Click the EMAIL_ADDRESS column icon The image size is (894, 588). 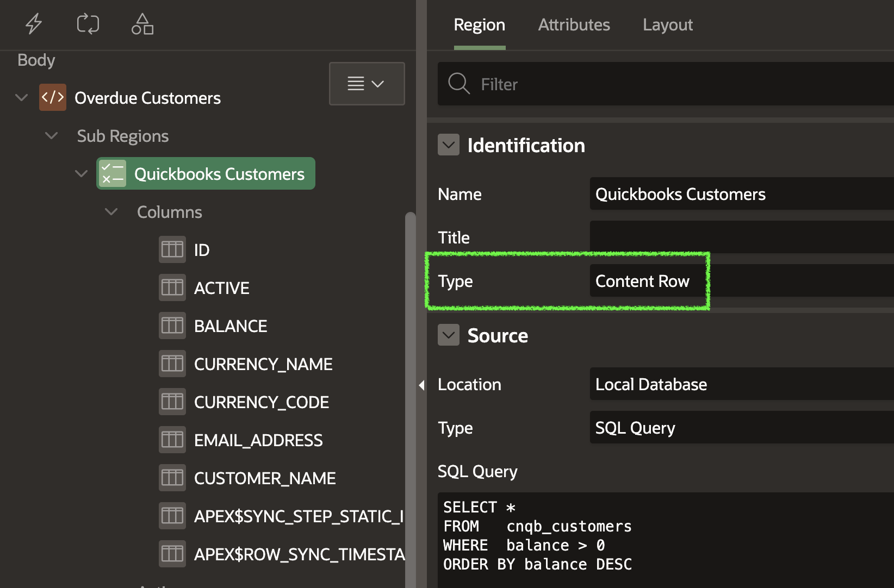click(172, 440)
